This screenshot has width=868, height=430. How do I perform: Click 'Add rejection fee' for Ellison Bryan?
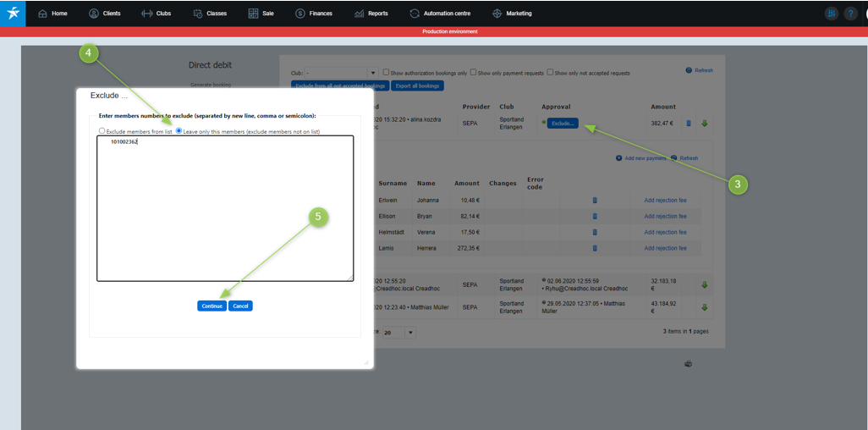(x=665, y=217)
